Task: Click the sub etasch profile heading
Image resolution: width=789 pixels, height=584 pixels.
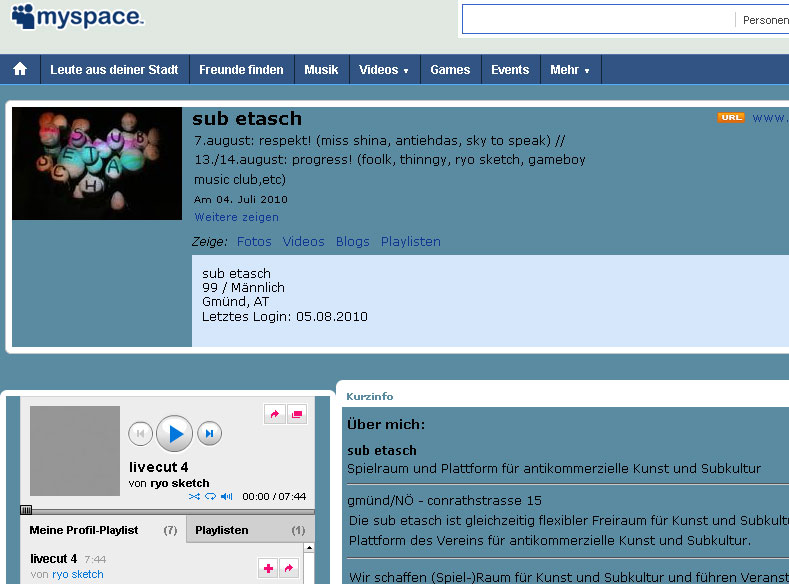Action: click(247, 119)
